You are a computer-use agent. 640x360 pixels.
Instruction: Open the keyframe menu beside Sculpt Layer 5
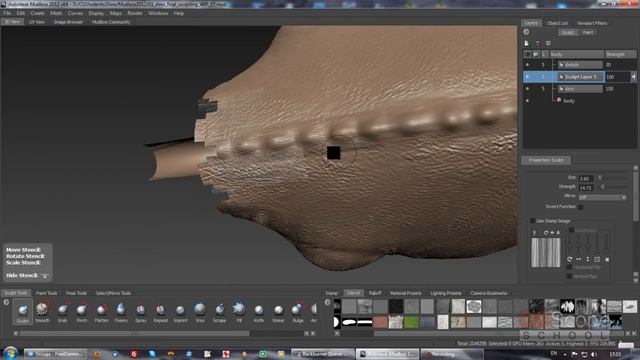pyautogui.click(x=633, y=77)
